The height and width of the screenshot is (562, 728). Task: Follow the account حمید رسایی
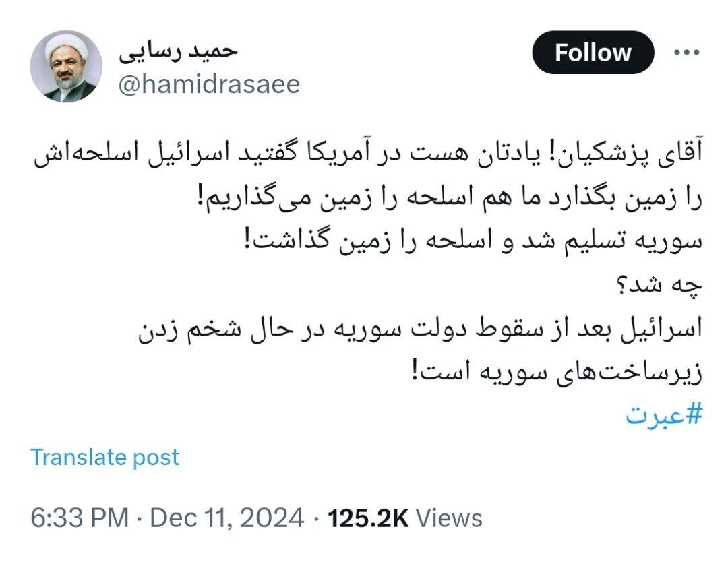coord(593,52)
